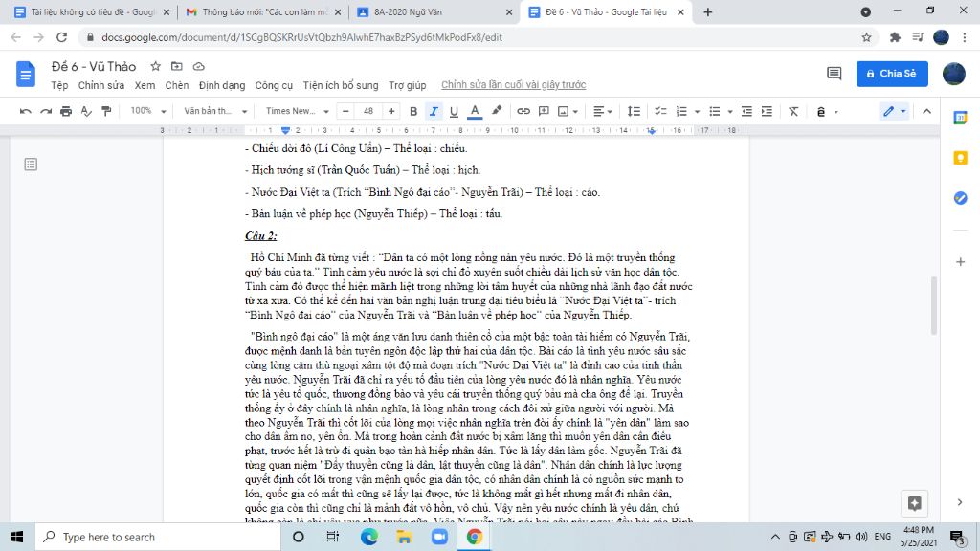980x551 pixels.
Task: Decrease indent of paragraph
Action: tap(746, 111)
